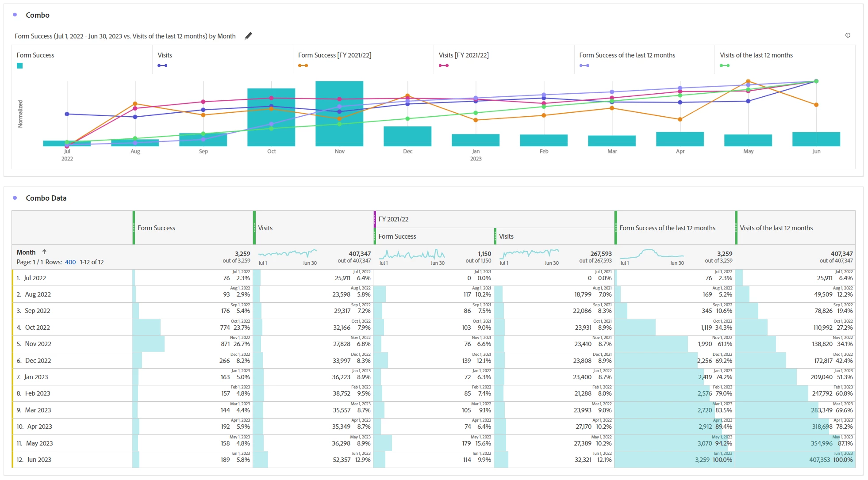Screen dimensions: 868x480
Task: Click the purple dot beside Combo title
Action: pos(15,15)
